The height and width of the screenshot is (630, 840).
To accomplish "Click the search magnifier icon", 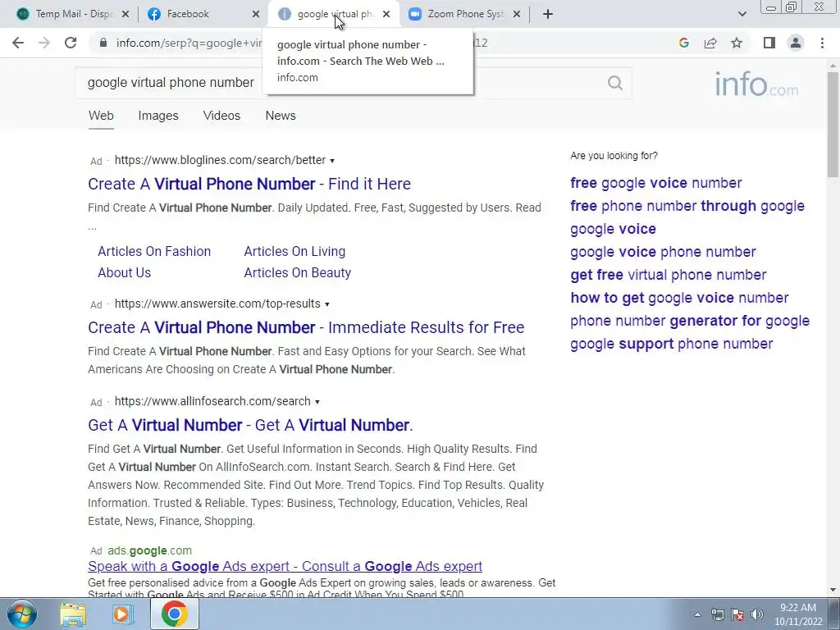I will tap(615, 83).
